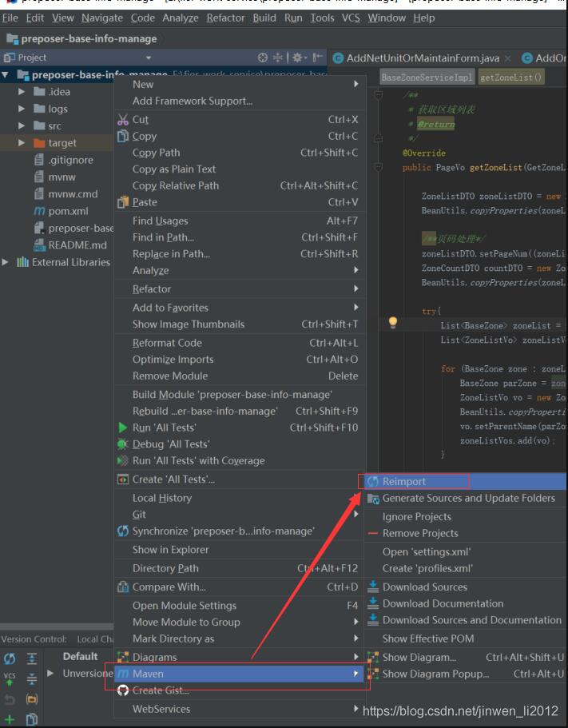The height and width of the screenshot is (728, 568).
Task: Expand the Unversioned Files changelist
Action: coord(50,673)
